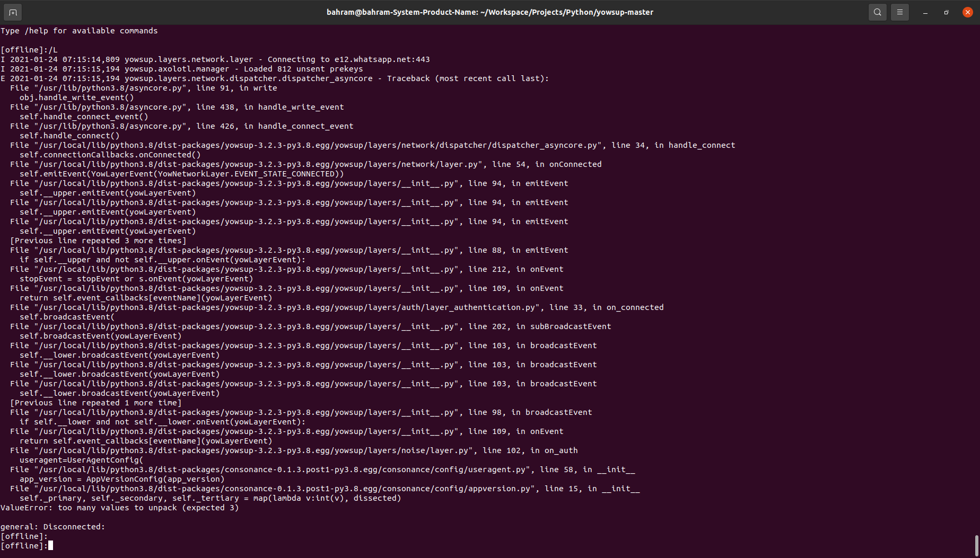The image size is (980, 558).
Task: Click line 98 broadcastEvent file entry
Action: click(301, 412)
